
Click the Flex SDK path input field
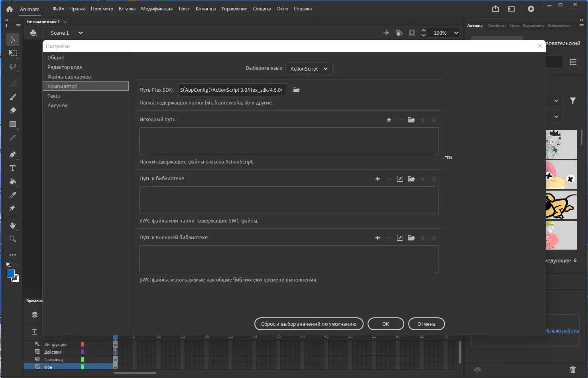[x=232, y=90]
